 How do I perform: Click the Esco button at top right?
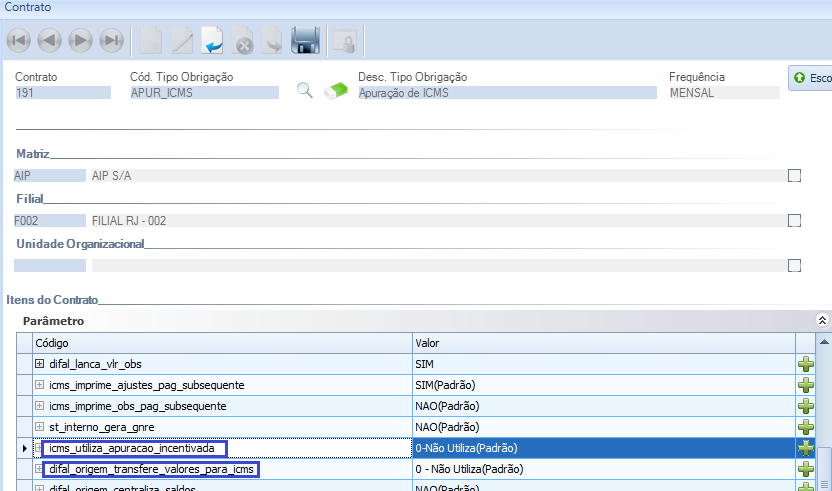(811, 77)
